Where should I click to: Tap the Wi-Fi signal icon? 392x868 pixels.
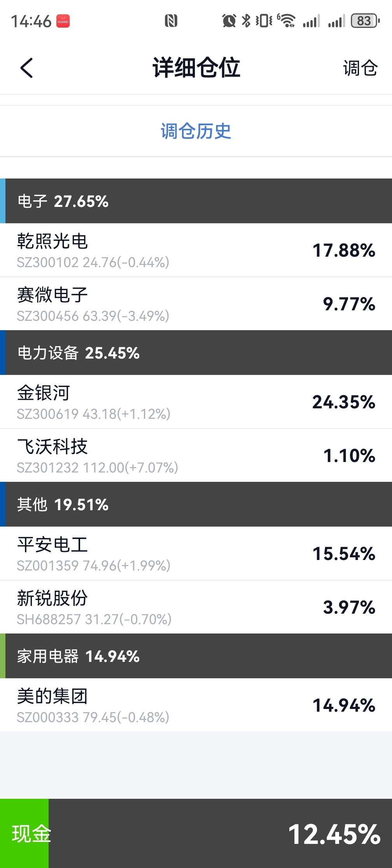point(287,21)
